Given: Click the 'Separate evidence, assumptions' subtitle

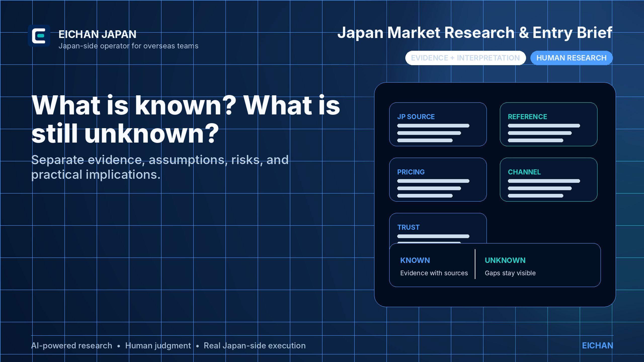Looking at the screenshot, I should (x=160, y=167).
